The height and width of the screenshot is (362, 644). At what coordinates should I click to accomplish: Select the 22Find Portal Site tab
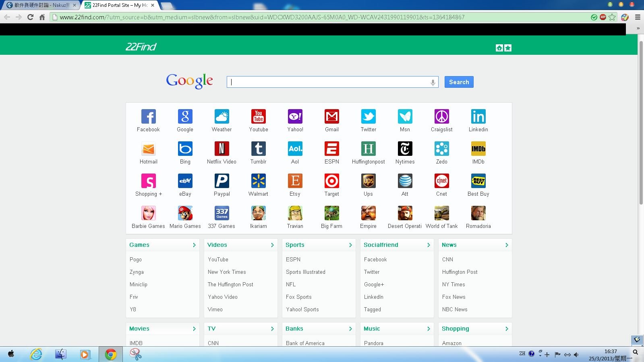click(120, 5)
